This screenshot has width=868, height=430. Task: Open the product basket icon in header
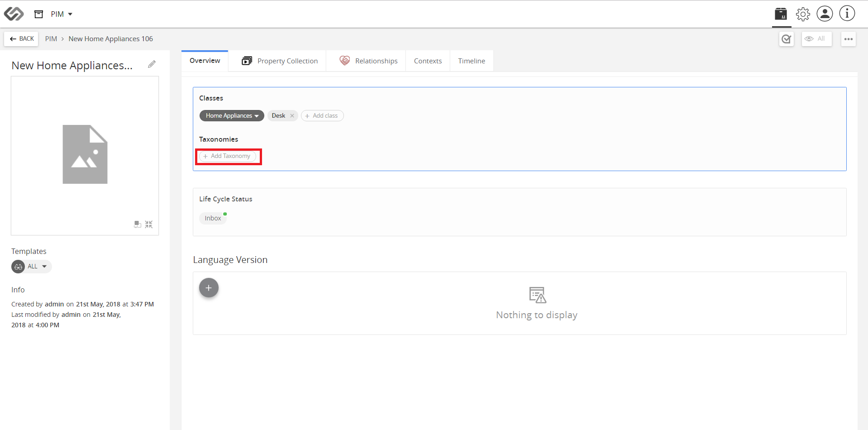[x=781, y=14]
